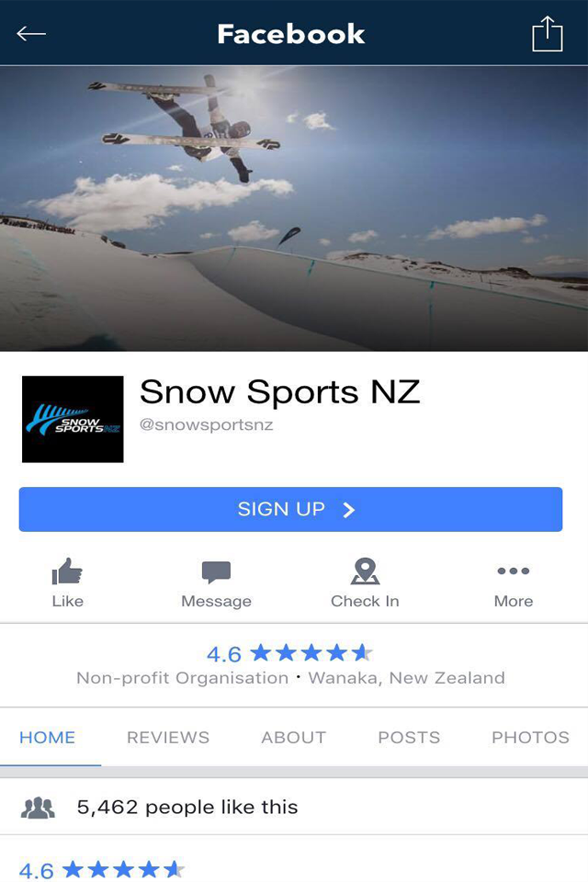Click the @snowsportsnz username

coord(206,424)
